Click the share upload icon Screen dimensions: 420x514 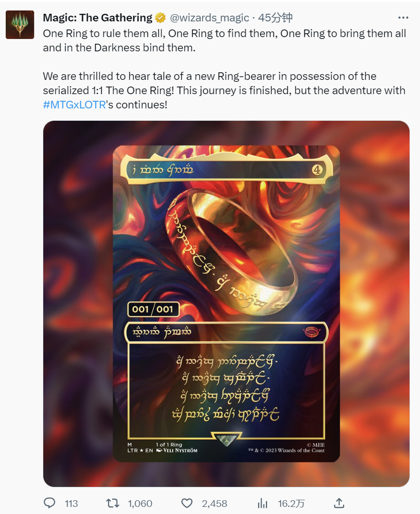tap(339, 503)
